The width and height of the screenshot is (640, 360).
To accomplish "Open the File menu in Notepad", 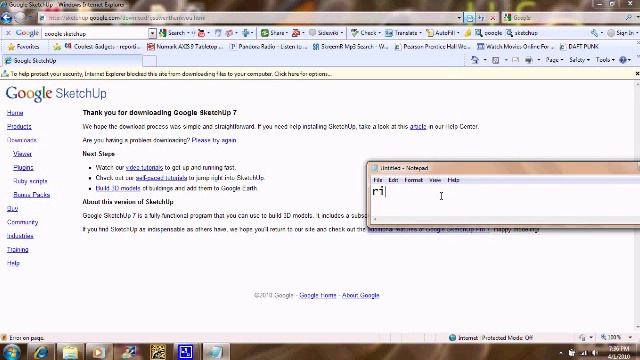I will [378, 180].
